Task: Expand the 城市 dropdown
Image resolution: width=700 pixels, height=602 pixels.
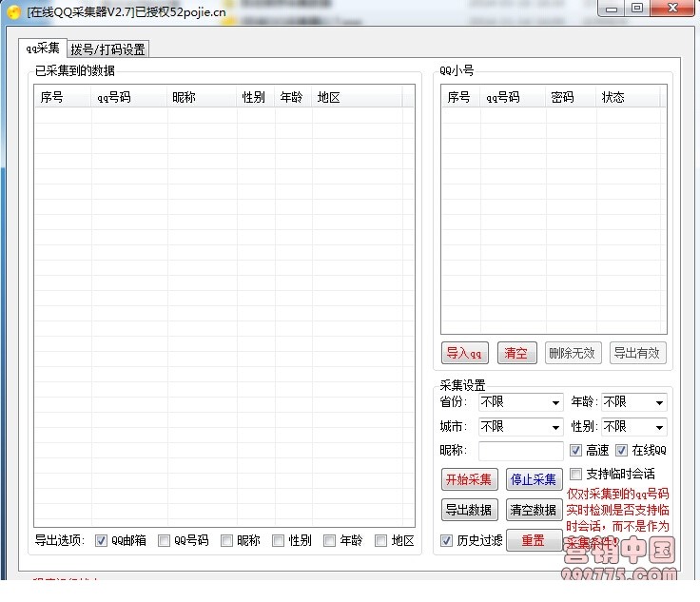Action: click(521, 427)
